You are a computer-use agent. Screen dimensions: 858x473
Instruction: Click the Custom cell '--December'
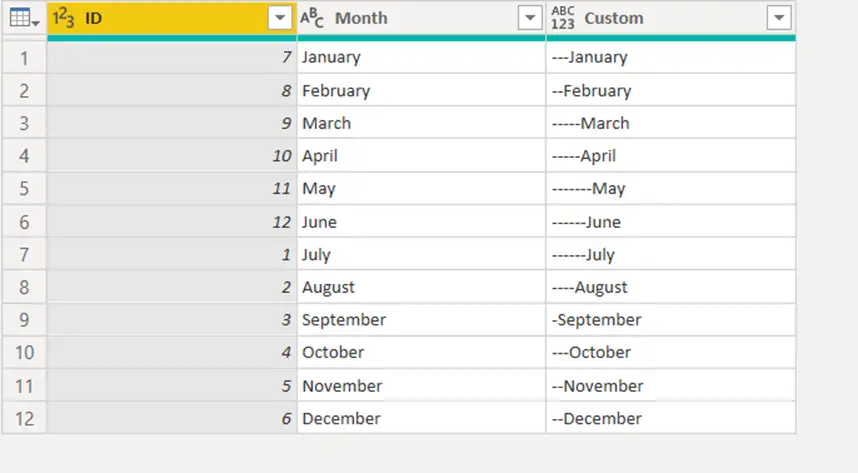671,418
